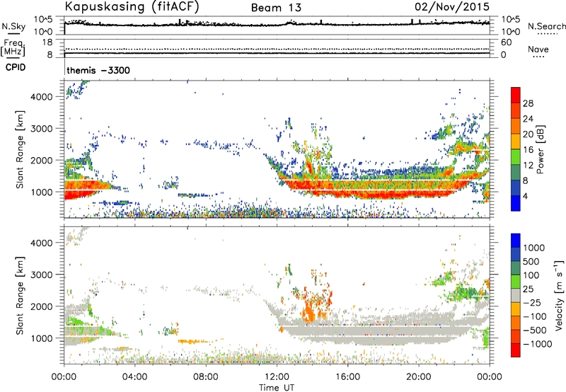This screenshot has height=392, width=566.
Task: Select the Freq. [MHz] axis label
Action: click(x=13, y=47)
